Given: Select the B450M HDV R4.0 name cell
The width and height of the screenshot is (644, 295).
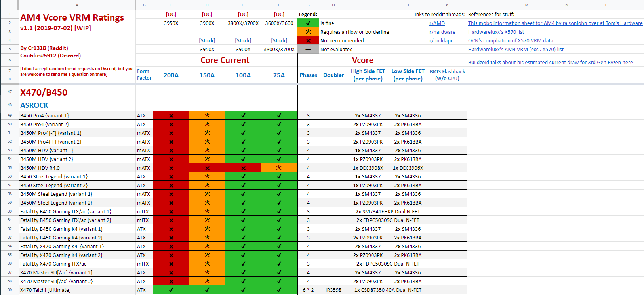Looking at the screenshot, I should point(77,168).
